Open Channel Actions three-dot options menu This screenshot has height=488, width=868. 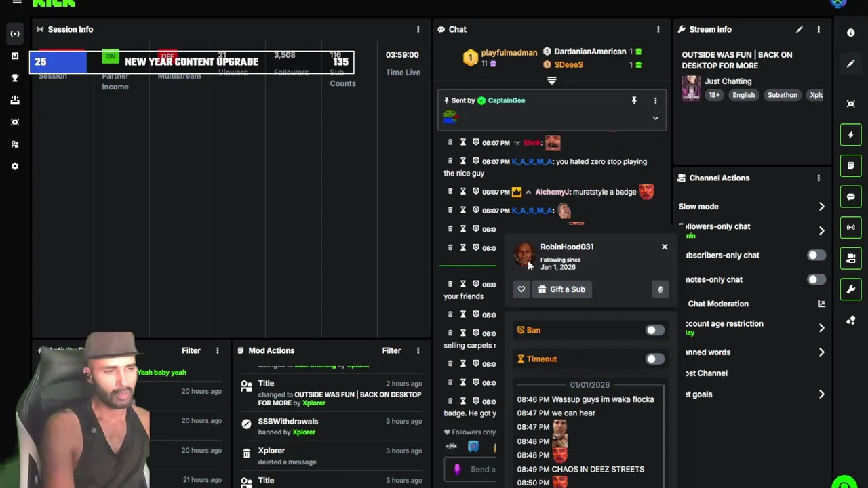[x=818, y=178]
